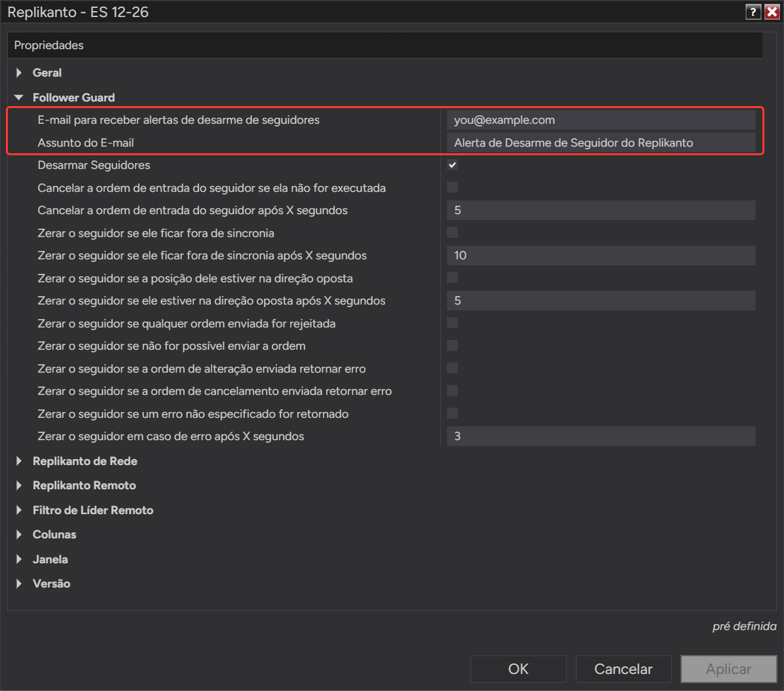This screenshot has width=784, height=691.
Task: Enable flatten when cancelamento order returns error
Action: click(x=453, y=391)
